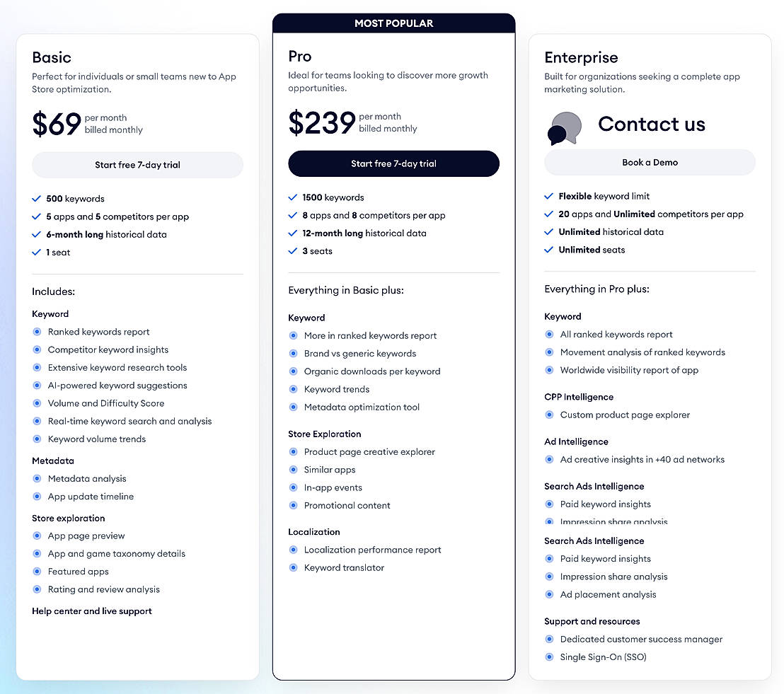784x694 pixels.
Task: Click the Contact us heading in Enterprise
Action: click(x=652, y=124)
